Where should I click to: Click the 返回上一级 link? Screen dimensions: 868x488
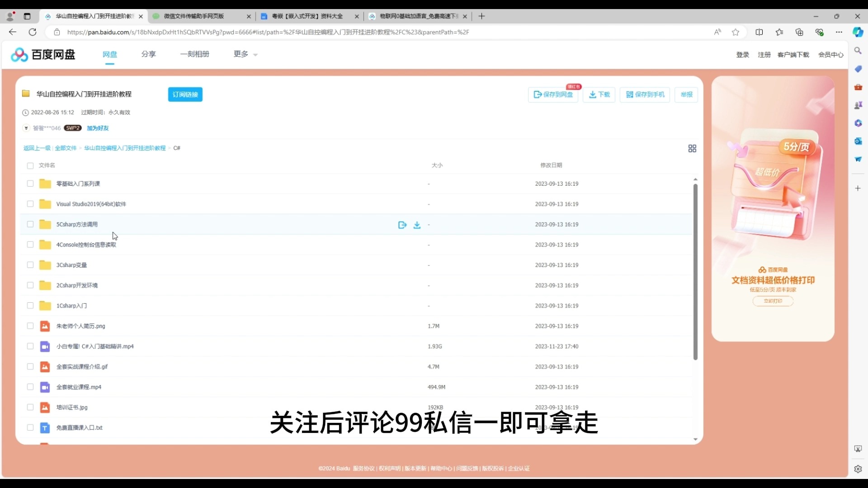click(x=37, y=148)
